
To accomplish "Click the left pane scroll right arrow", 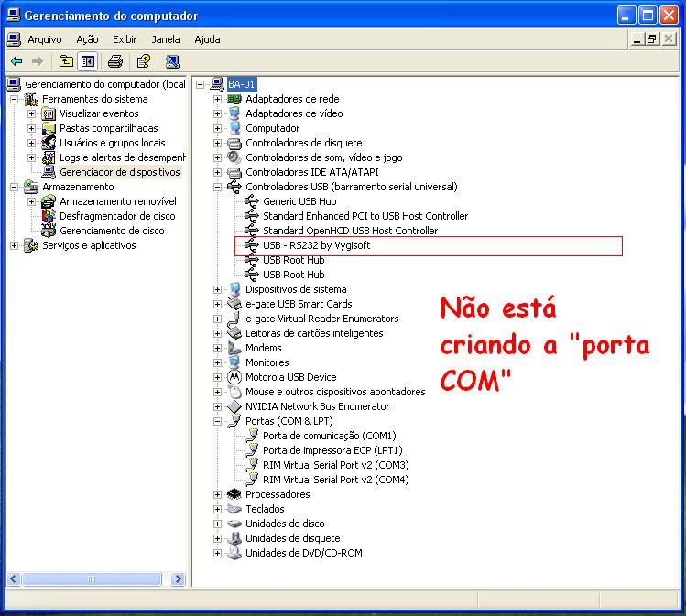I will [178, 579].
